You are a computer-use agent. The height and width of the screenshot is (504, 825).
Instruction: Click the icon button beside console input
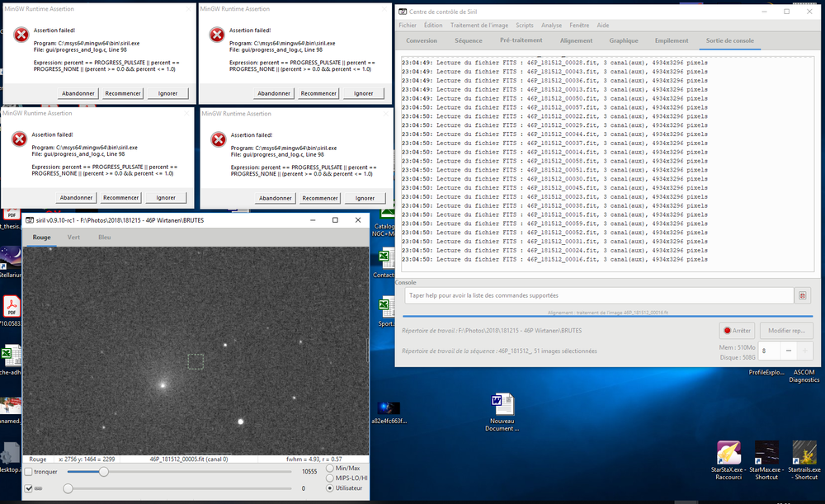coord(803,295)
